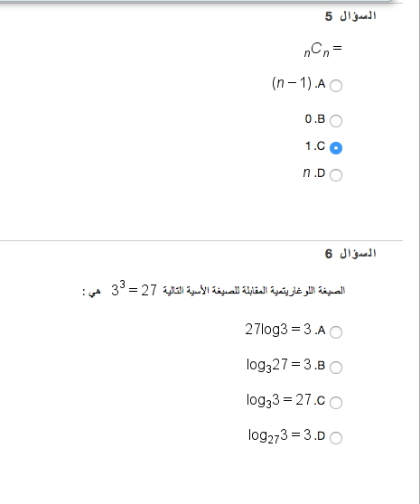Screen dimensions: 420x504
Task: Click the السؤال 6 heading
Action: pyautogui.click(x=350, y=254)
